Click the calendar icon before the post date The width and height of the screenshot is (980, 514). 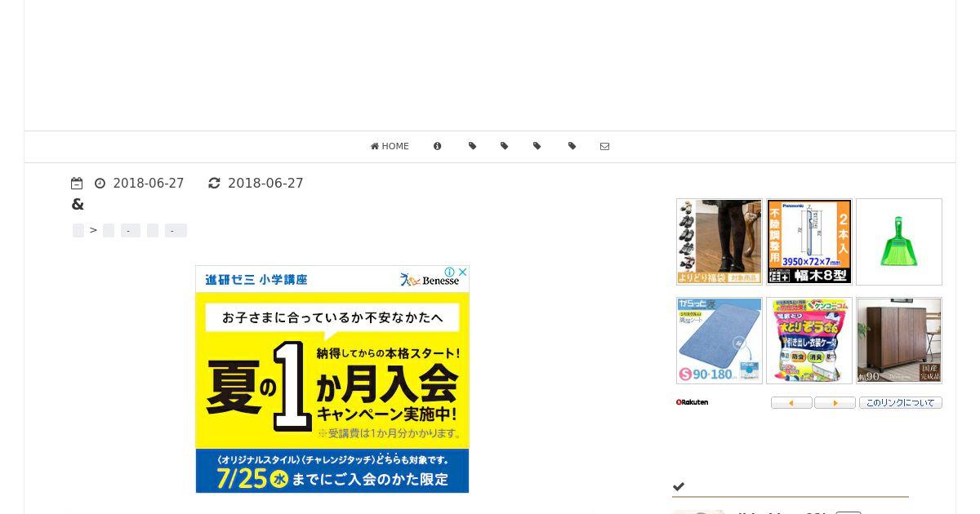click(x=77, y=184)
